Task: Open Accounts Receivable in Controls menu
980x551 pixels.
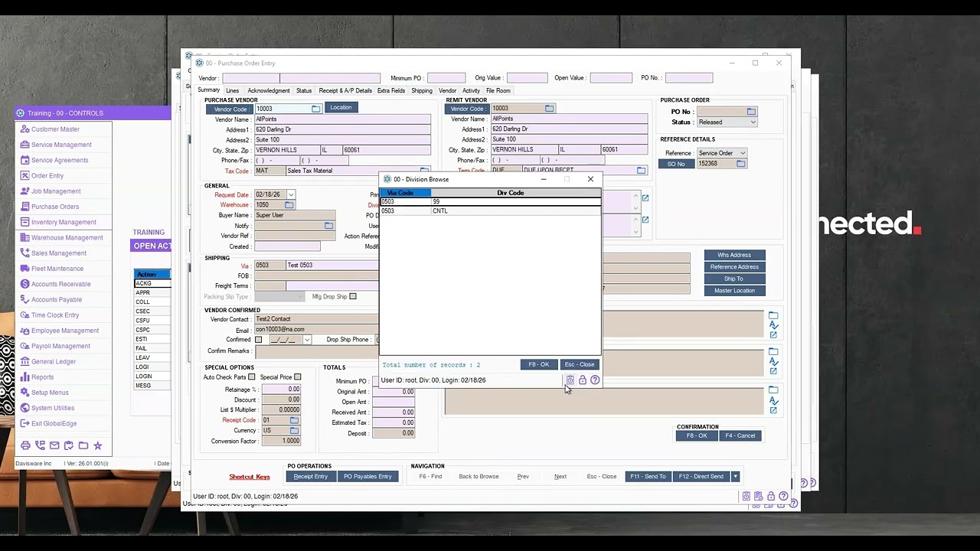Action: click(x=60, y=284)
